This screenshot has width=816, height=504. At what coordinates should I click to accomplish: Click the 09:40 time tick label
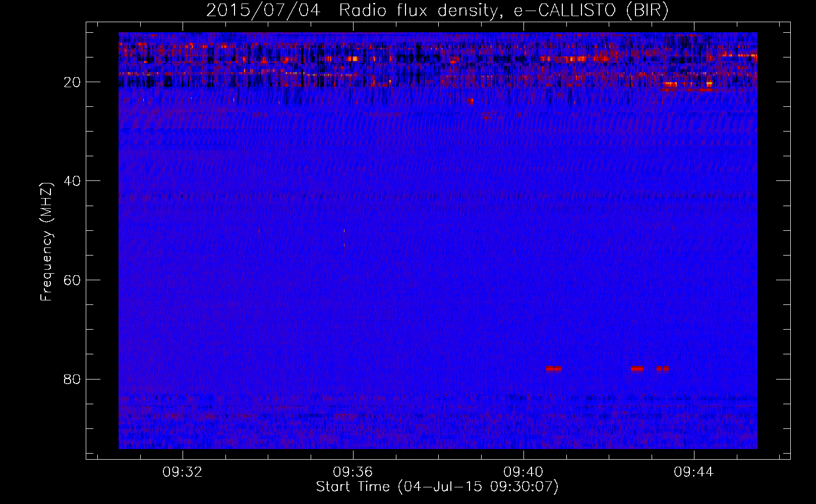tap(523, 472)
